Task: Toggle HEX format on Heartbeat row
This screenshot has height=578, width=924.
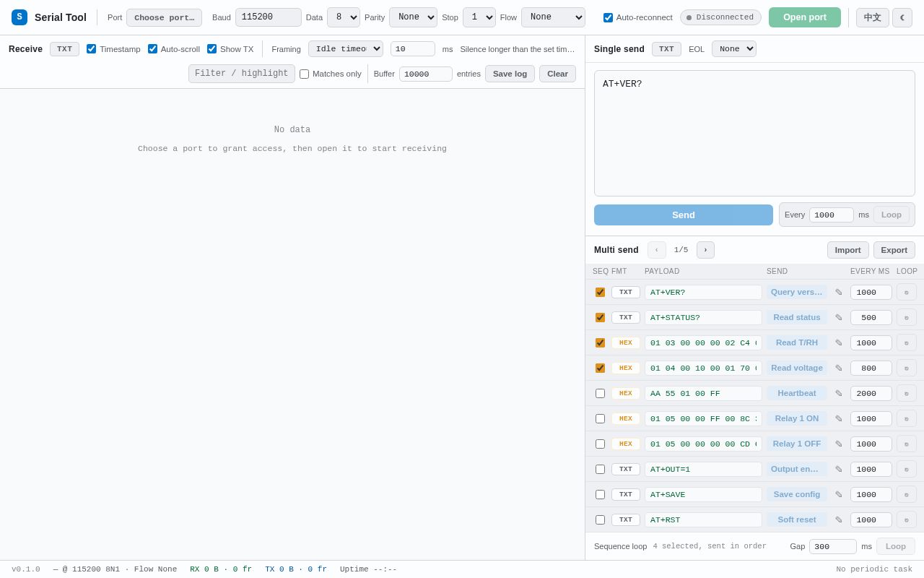Action: coord(626,393)
